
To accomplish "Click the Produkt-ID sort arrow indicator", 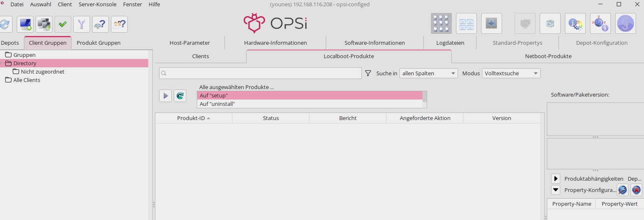I will (x=209, y=118).
